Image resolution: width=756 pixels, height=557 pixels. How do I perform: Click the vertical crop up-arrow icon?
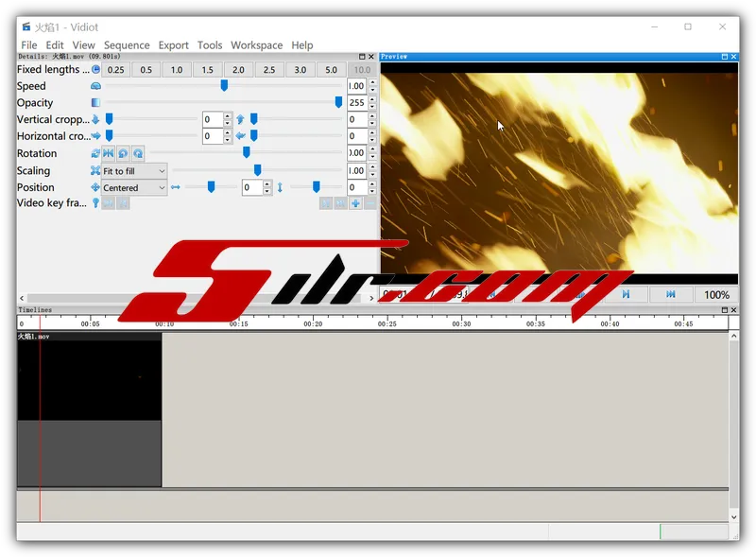click(x=240, y=119)
